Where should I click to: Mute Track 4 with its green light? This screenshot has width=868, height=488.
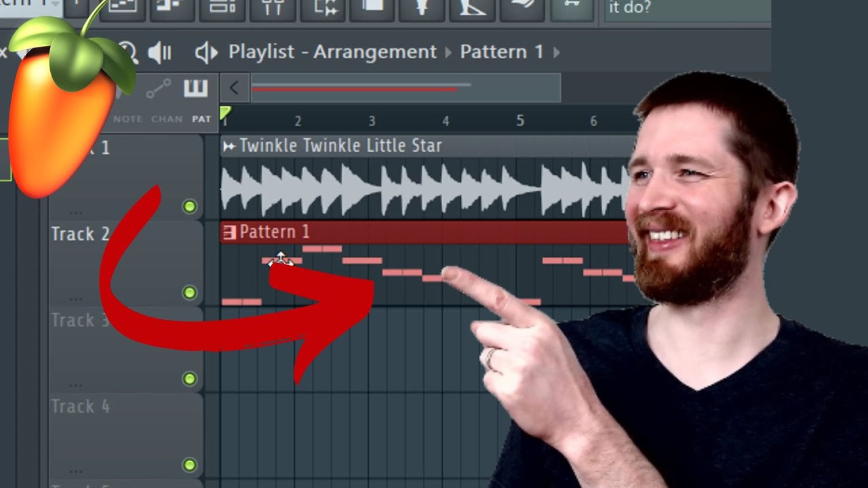pos(190,464)
